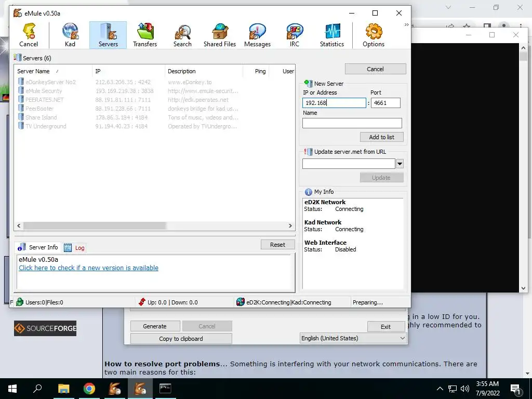This screenshot has height=399, width=532.
Task: Open the Transfers toolbar icon
Action: tap(145, 35)
